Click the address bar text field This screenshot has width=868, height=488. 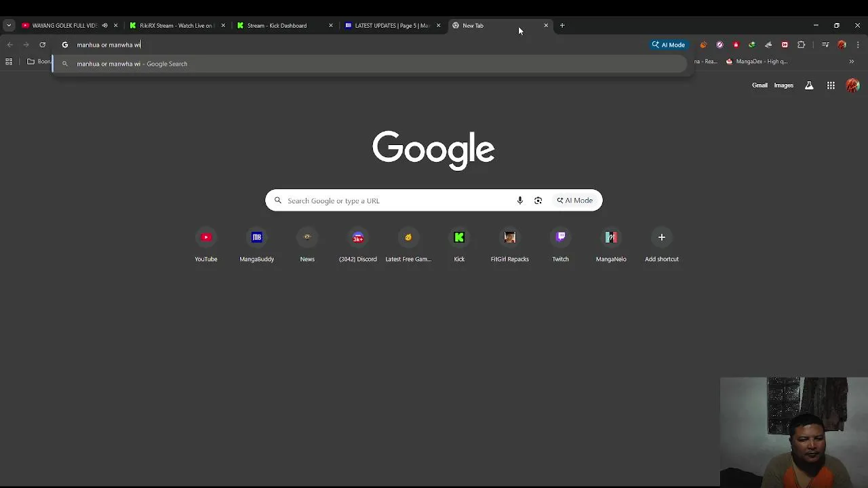[x=359, y=45]
